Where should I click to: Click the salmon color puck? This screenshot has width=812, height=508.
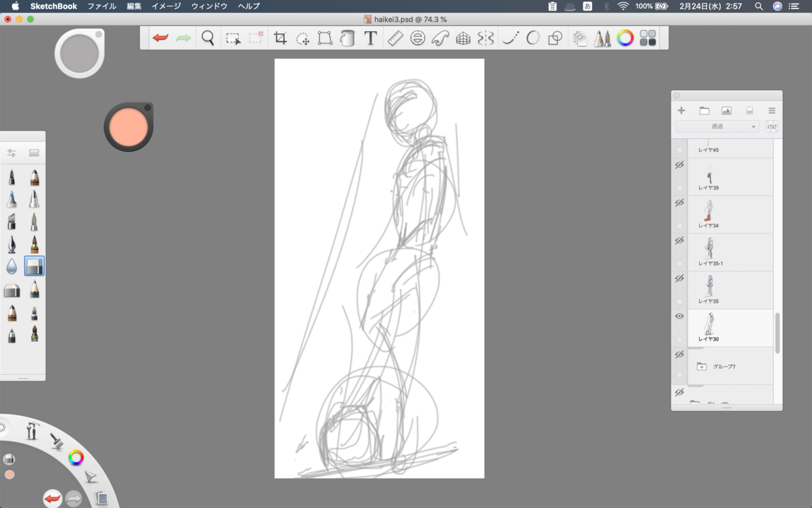point(128,127)
